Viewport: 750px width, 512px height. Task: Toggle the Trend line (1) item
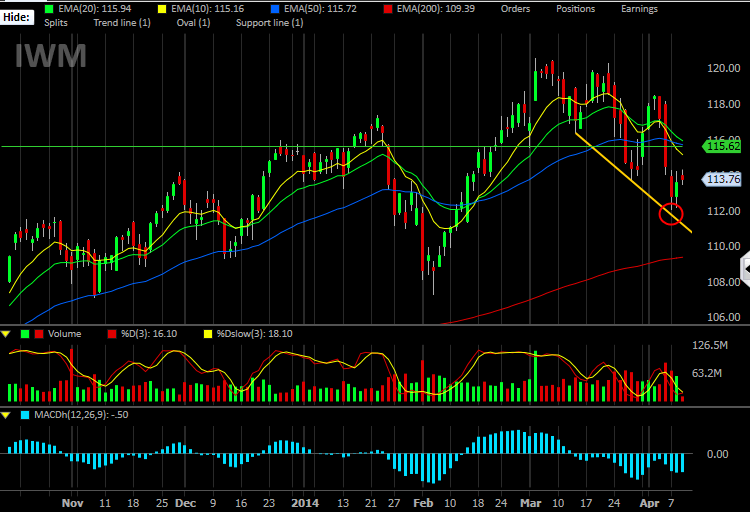pos(122,22)
